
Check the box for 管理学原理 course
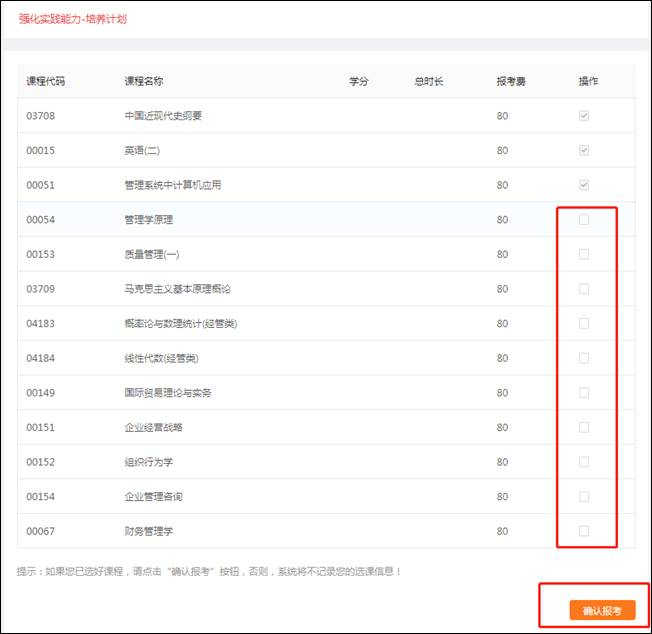tap(584, 220)
